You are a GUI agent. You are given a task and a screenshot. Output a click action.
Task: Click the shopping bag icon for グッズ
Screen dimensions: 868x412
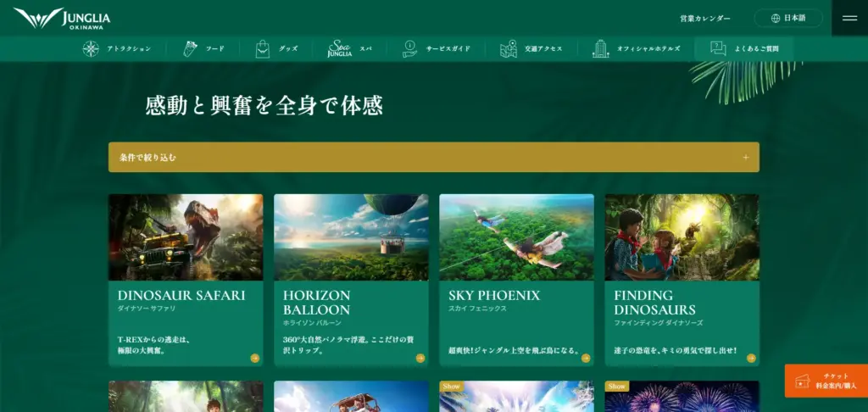(263, 48)
